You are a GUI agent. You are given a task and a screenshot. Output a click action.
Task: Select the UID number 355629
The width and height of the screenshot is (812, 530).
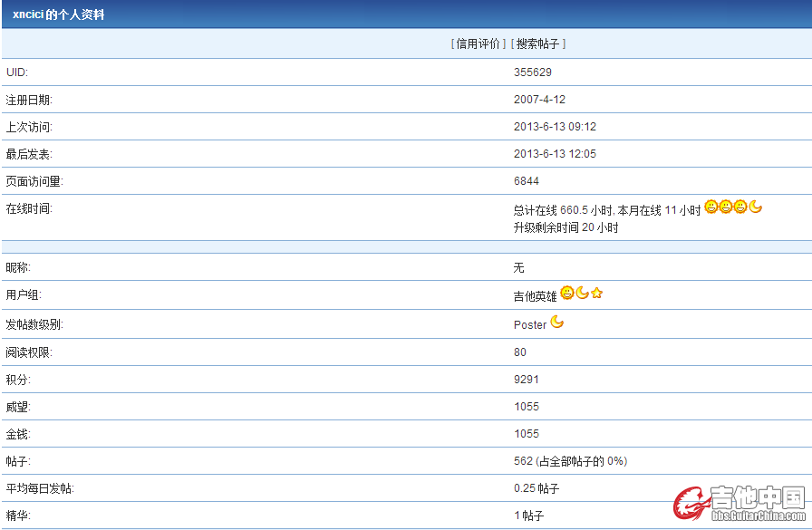tap(533, 72)
